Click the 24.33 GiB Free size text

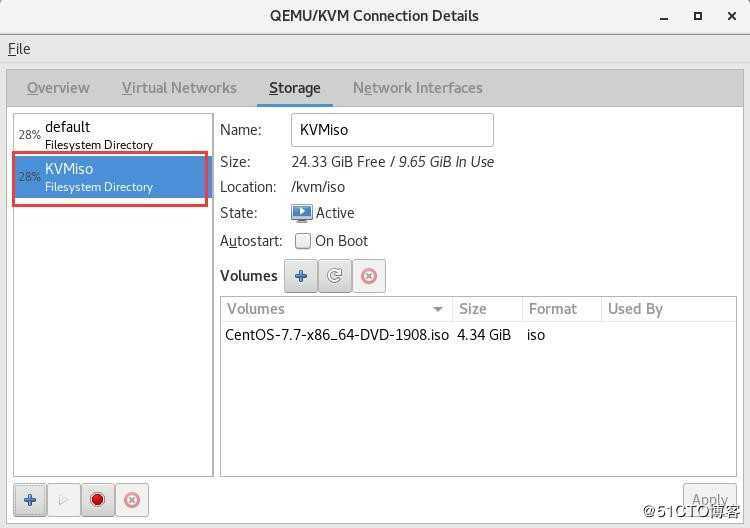point(338,162)
